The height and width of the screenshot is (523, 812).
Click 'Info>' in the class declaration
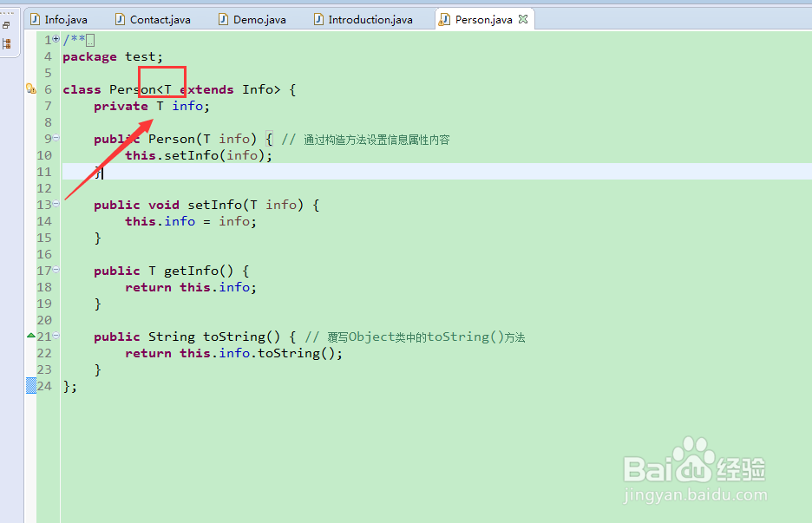click(261, 89)
